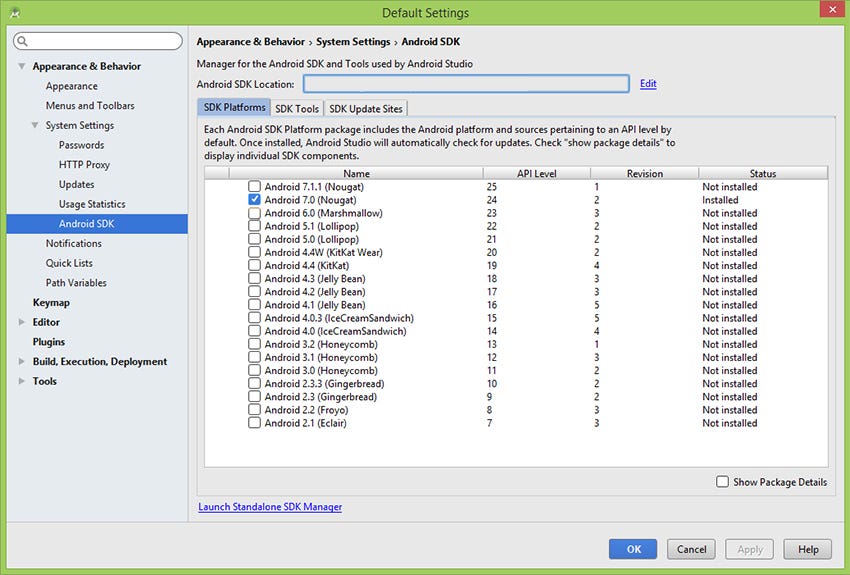Screen dimensions: 850x575
Task: Click the search magnifier icon in settings
Action: (x=22, y=41)
